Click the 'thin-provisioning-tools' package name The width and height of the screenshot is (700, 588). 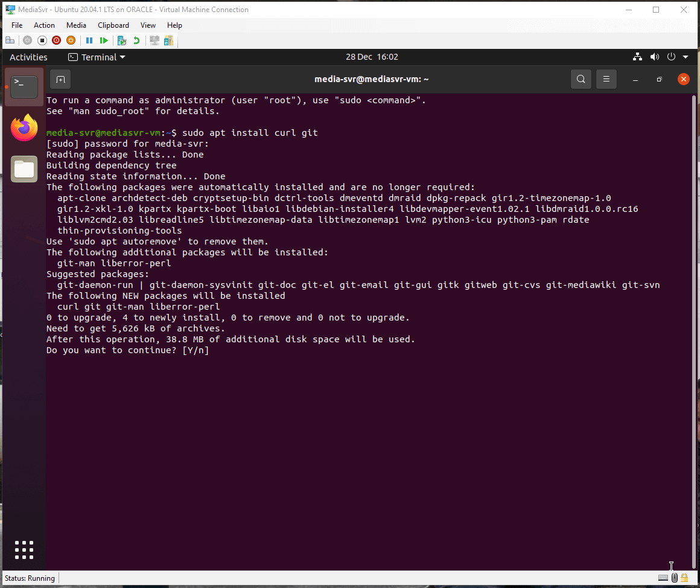(119, 231)
